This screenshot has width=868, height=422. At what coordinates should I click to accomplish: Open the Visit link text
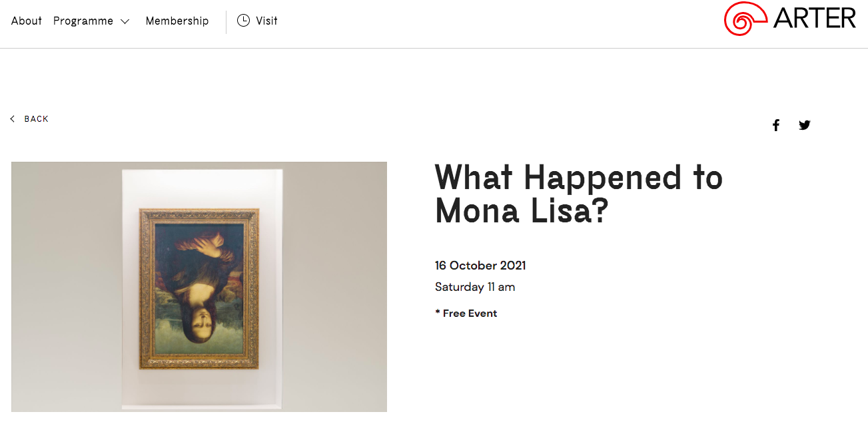point(266,21)
